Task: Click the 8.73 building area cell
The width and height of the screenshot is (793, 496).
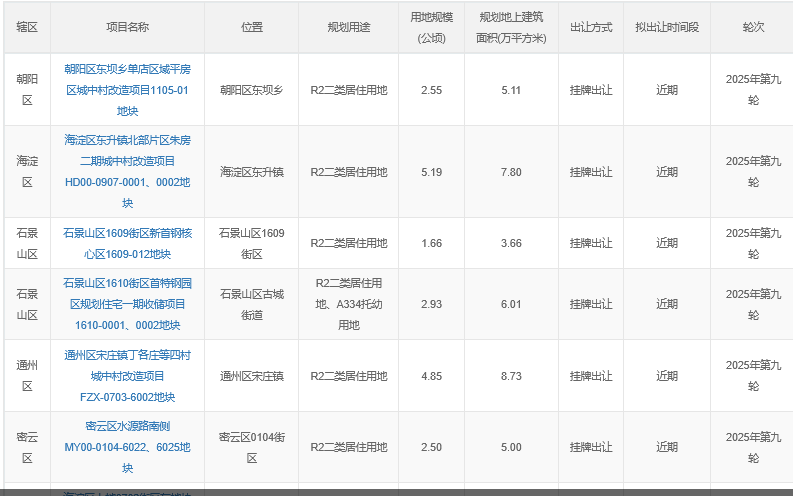Action: [511, 376]
